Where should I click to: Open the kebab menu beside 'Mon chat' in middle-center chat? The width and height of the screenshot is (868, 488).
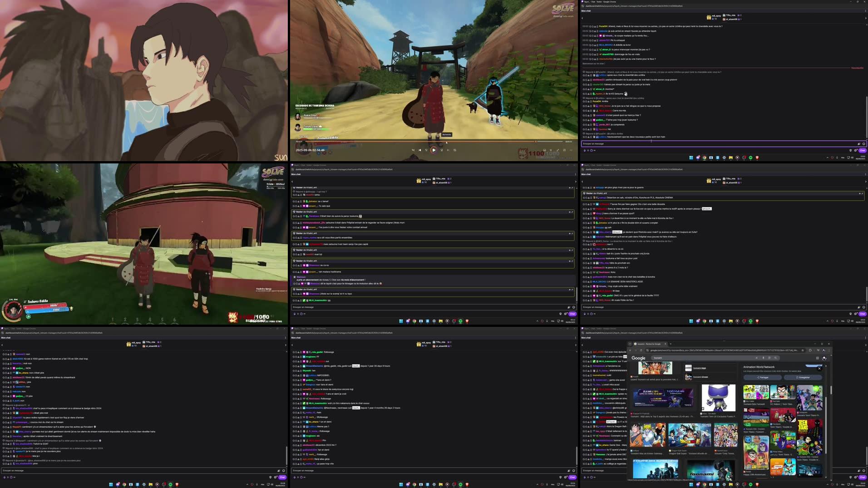pos(575,174)
